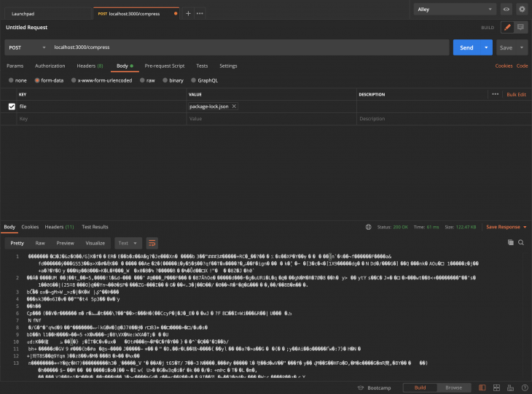The image size is (532, 394).
Task: Open the Test Results response tab
Action: tap(95, 227)
